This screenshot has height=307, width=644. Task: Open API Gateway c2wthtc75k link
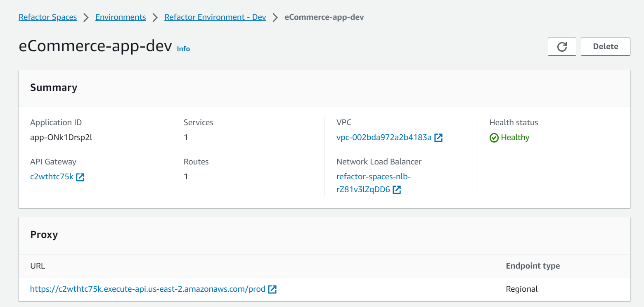(x=52, y=177)
